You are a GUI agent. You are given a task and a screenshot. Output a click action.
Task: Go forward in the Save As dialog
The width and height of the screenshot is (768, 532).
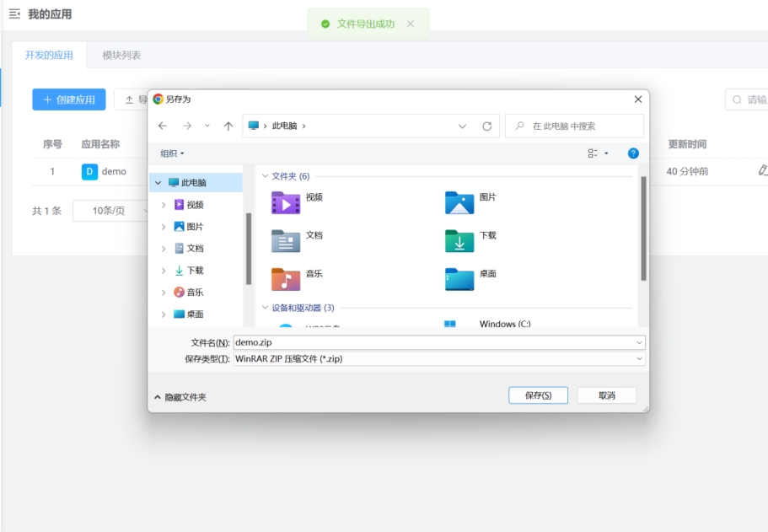tap(187, 126)
